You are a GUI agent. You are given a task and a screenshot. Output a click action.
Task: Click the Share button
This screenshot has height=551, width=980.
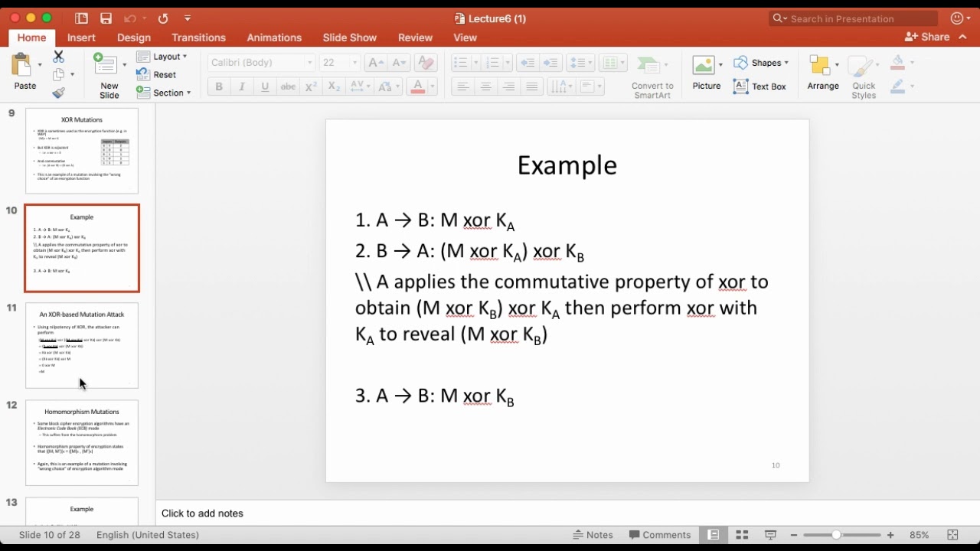927,37
